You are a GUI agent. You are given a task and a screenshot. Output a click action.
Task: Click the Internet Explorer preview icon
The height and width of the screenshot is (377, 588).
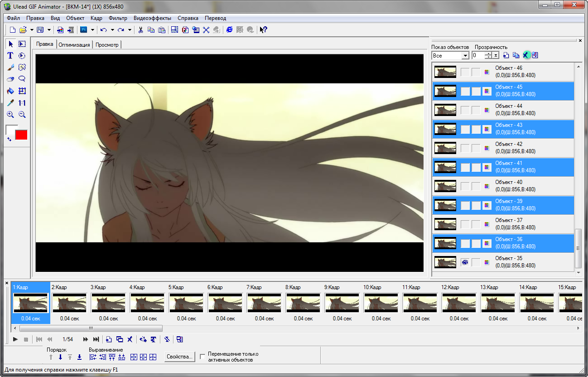(x=229, y=30)
